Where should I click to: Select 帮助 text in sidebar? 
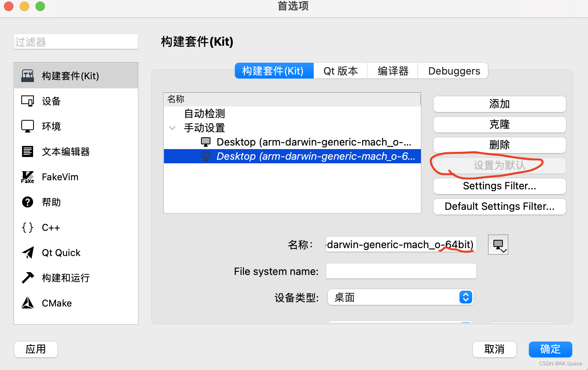point(51,202)
